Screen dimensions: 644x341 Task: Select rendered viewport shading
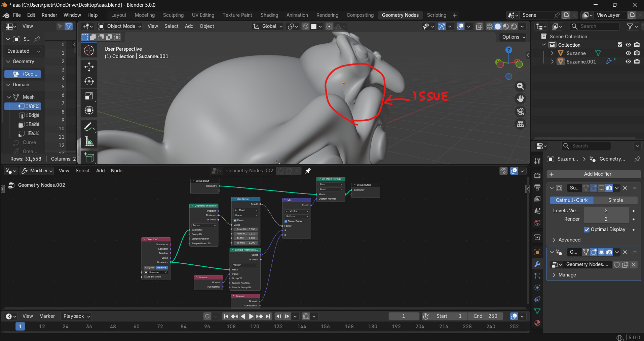click(x=514, y=27)
